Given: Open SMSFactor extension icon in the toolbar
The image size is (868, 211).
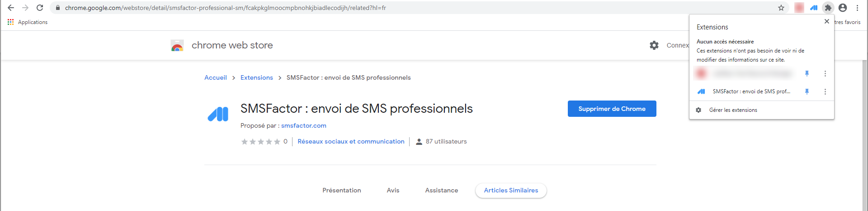Looking at the screenshot, I should click(814, 8).
